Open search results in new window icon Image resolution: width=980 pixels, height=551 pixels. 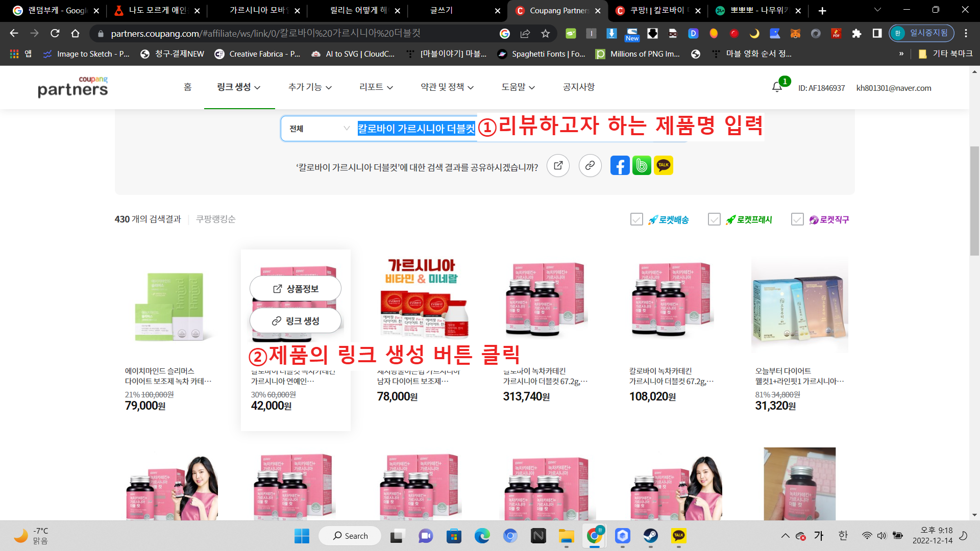(558, 166)
